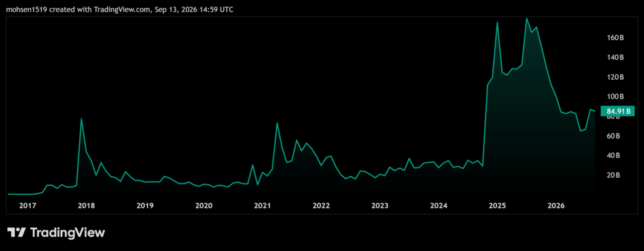Screen dimensions: 644x251
Task: Click the 160 B price axis label
Action: pyautogui.click(x=616, y=38)
